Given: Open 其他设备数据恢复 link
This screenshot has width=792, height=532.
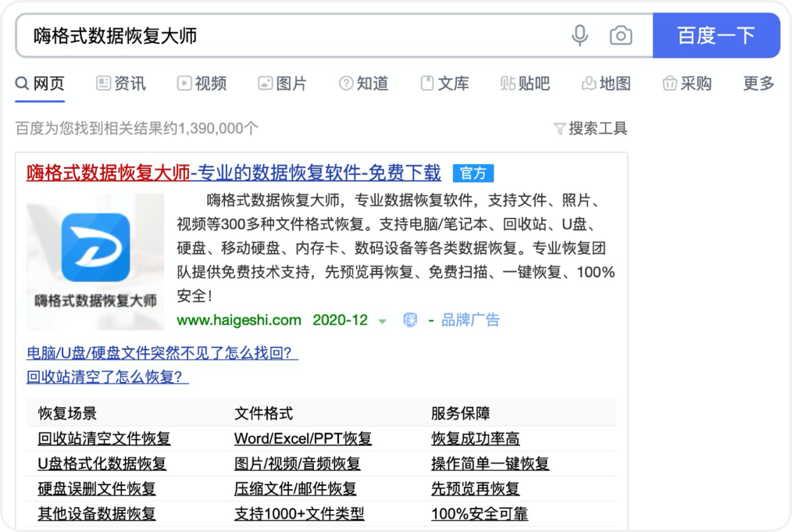Looking at the screenshot, I should coord(97,514).
